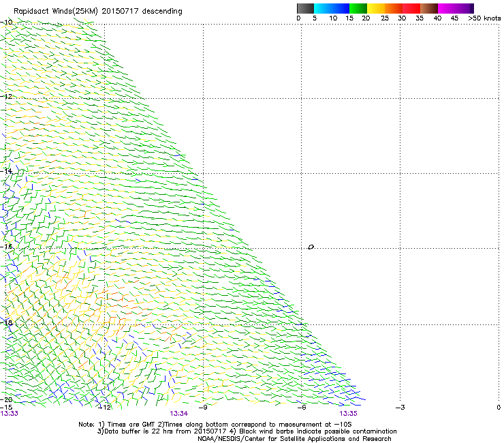Click the longitude label '-6' on the bottom axis
504x443 pixels.
point(301,408)
